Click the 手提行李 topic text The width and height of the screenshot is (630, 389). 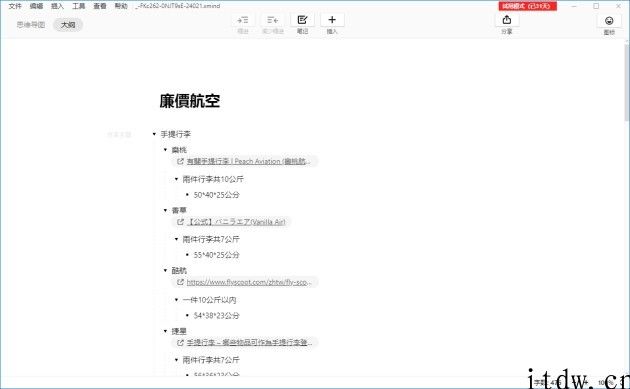(x=176, y=134)
